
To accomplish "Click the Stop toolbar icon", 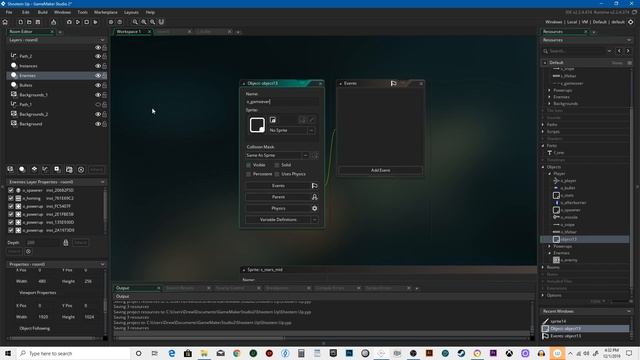I will [x=87, y=22].
